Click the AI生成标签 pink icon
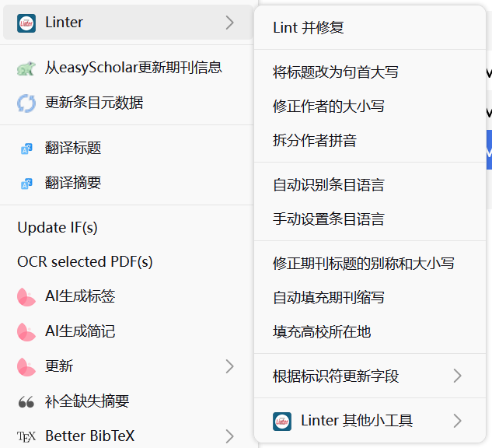The width and height of the screenshot is (492, 448). click(26, 296)
